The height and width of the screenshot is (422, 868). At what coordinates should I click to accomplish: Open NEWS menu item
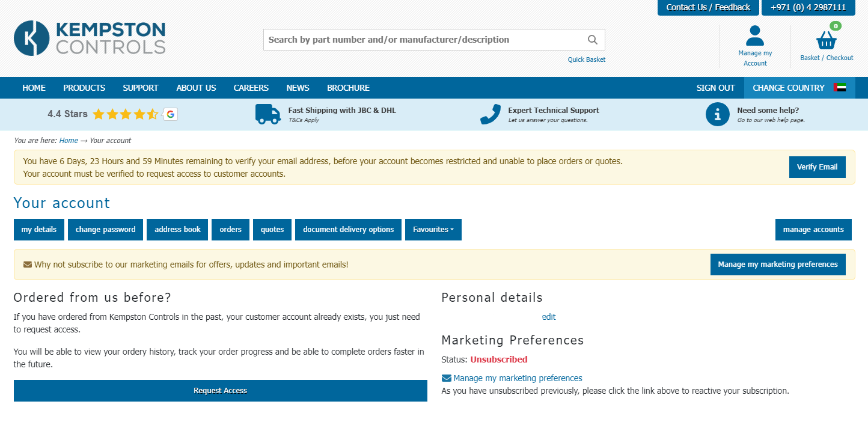(x=298, y=88)
